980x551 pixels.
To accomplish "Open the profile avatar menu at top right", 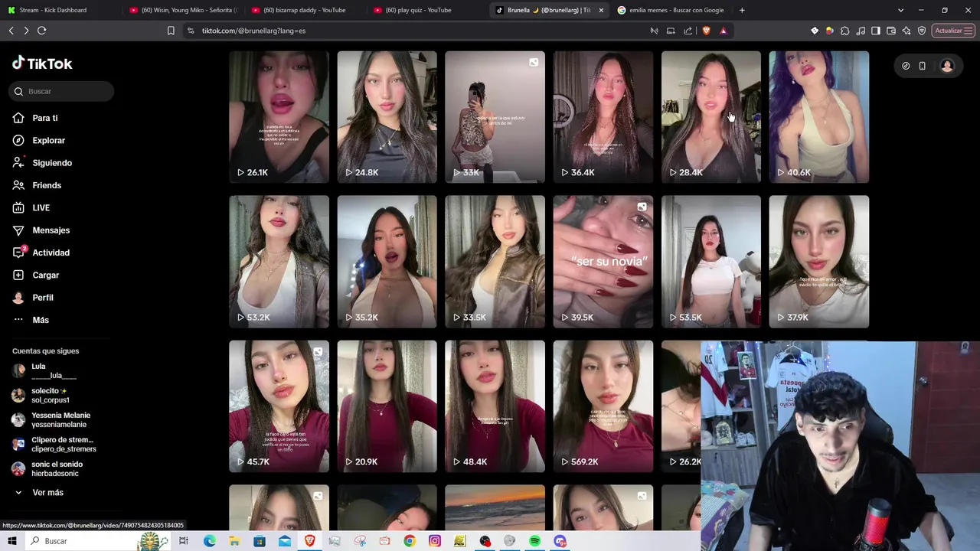I will (x=947, y=66).
